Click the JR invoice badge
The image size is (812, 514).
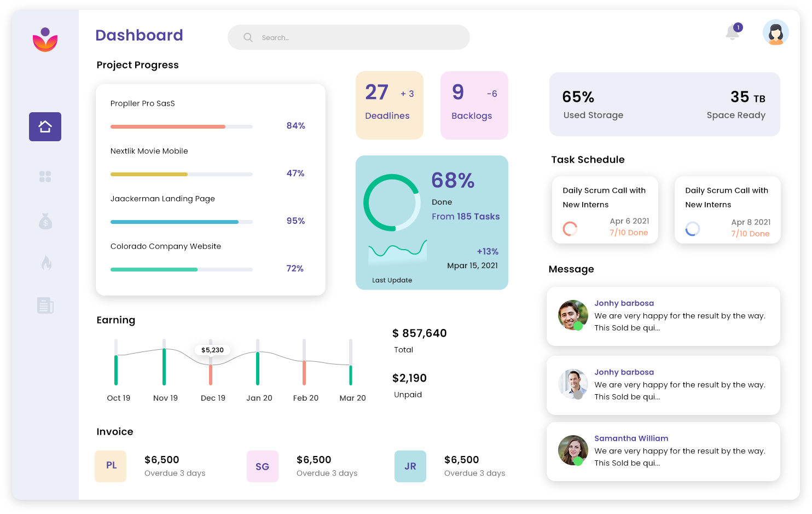coord(410,466)
